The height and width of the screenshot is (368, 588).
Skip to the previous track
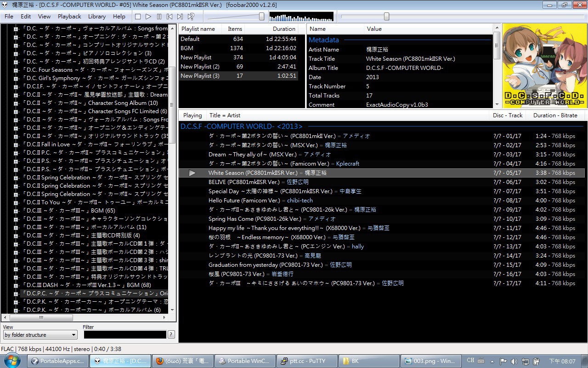click(170, 17)
